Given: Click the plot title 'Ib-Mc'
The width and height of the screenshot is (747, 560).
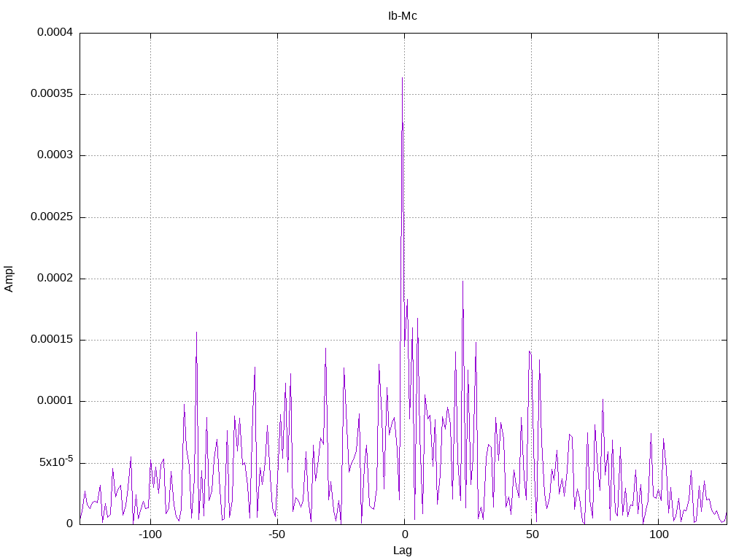Looking at the screenshot, I should coord(403,16).
